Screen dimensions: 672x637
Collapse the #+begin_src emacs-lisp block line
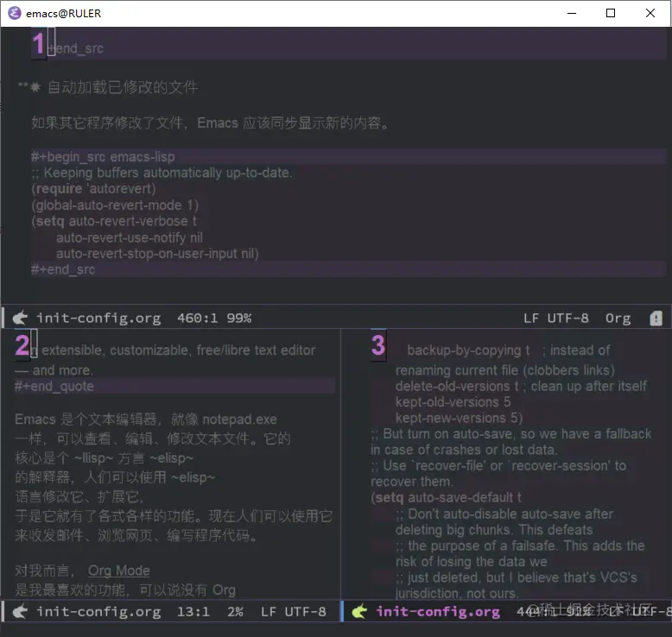click(x=103, y=157)
